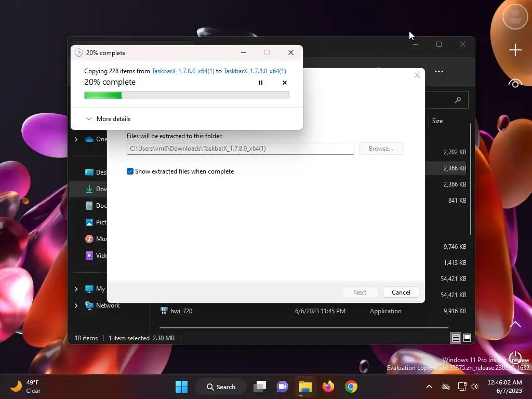Expand the OneDrive tree node
Image resolution: width=532 pixels, height=399 pixels.
pos(76,139)
